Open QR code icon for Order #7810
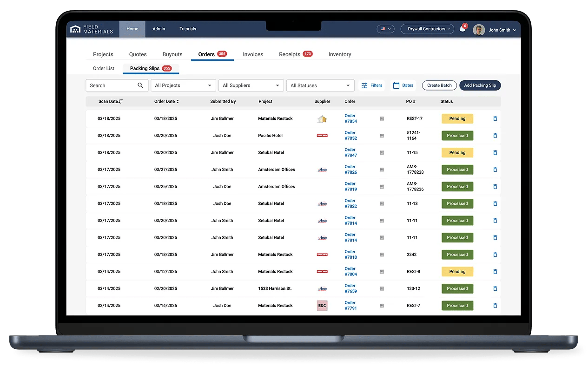 tap(382, 255)
